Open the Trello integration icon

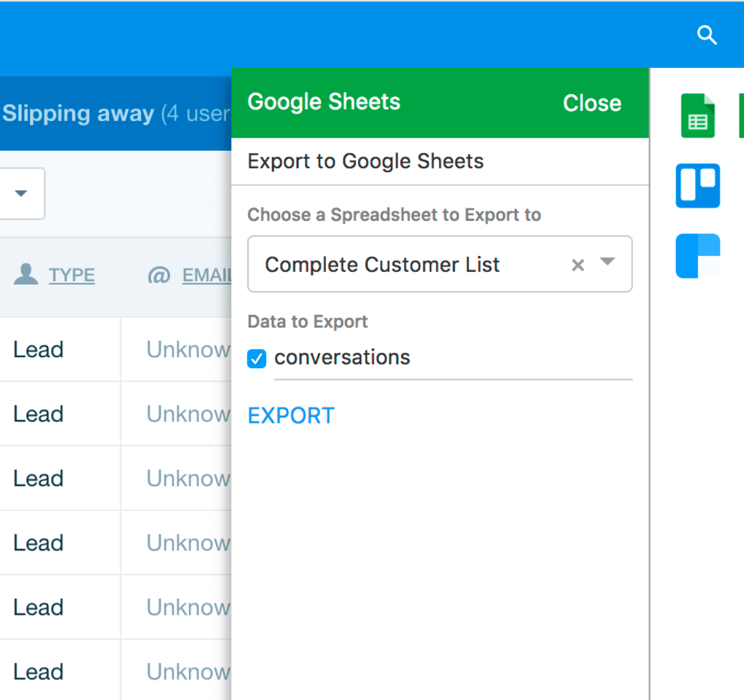pos(697,186)
